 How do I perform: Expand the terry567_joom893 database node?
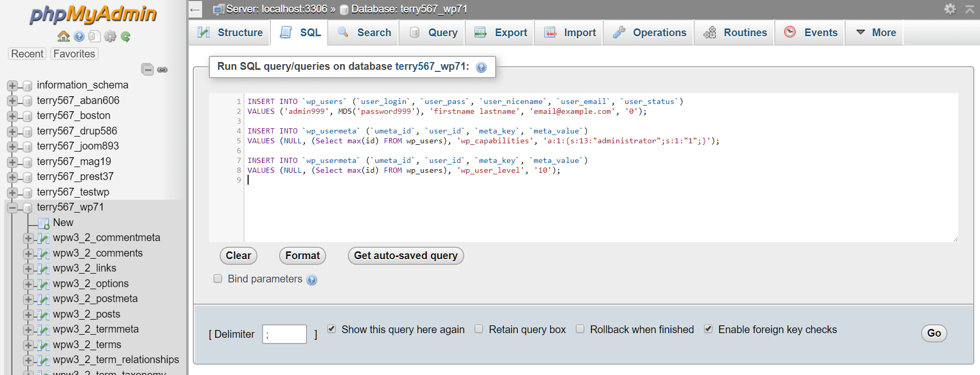(x=12, y=146)
